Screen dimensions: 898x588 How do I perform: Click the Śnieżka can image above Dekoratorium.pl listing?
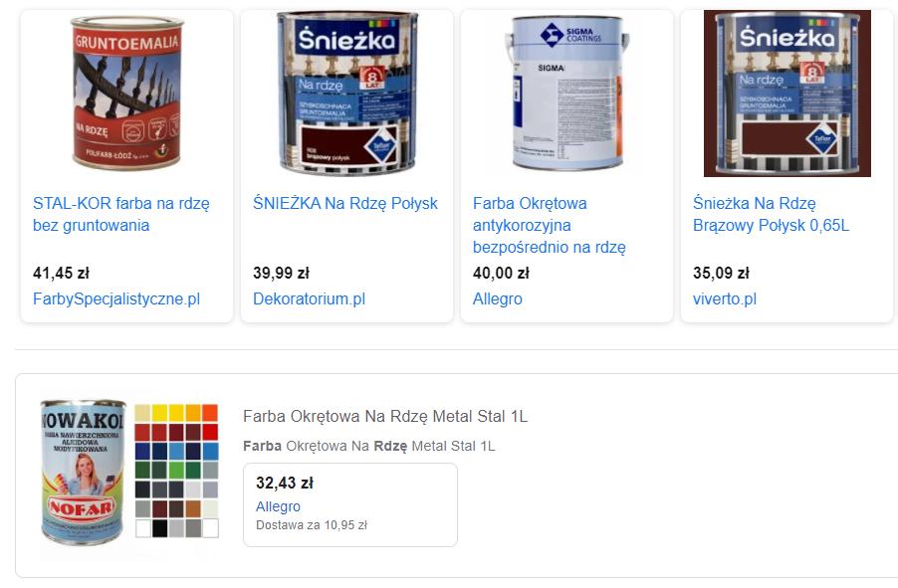346,93
